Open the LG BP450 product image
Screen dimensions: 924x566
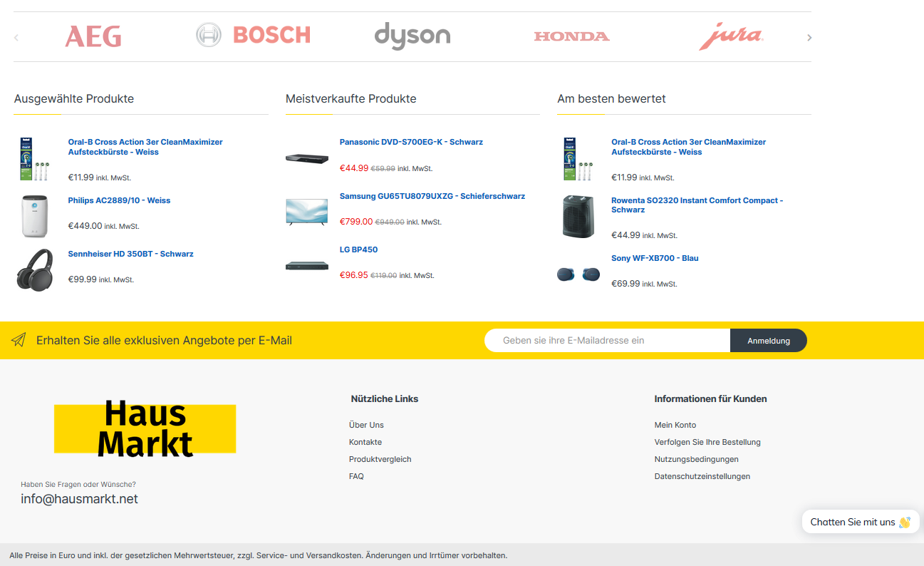coord(307,266)
